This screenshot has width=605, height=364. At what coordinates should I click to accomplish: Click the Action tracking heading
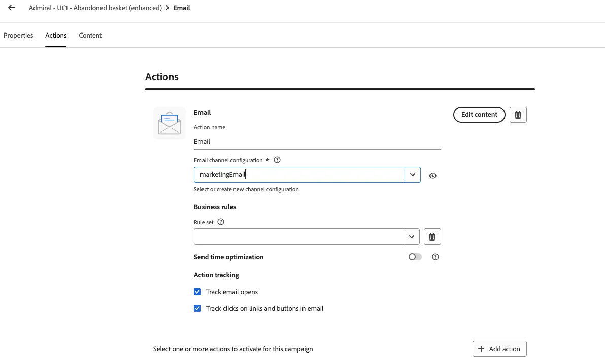[216, 275]
